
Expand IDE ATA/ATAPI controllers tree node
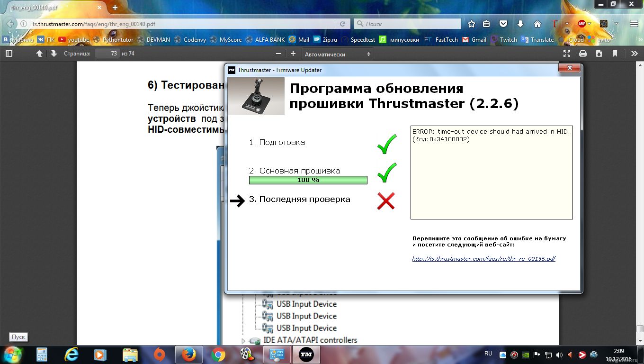(244, 341)
